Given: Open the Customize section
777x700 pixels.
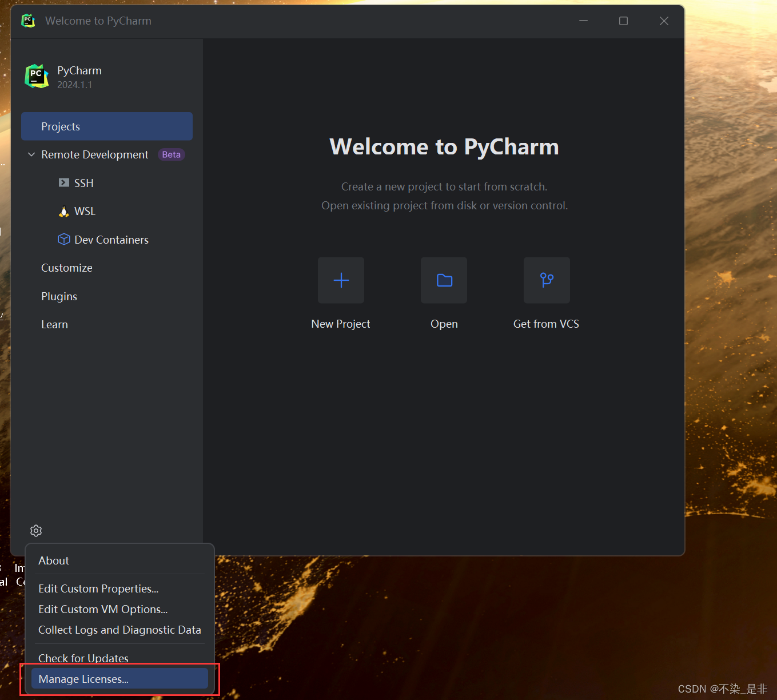Looking at the screenshot, I should (x=67, y=268).
